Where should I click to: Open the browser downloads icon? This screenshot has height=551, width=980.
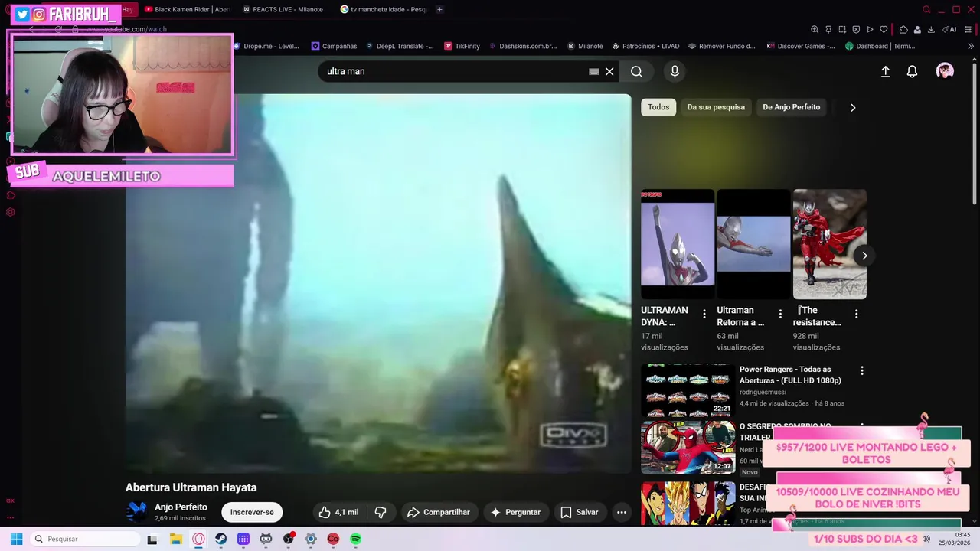pos(931,29)
